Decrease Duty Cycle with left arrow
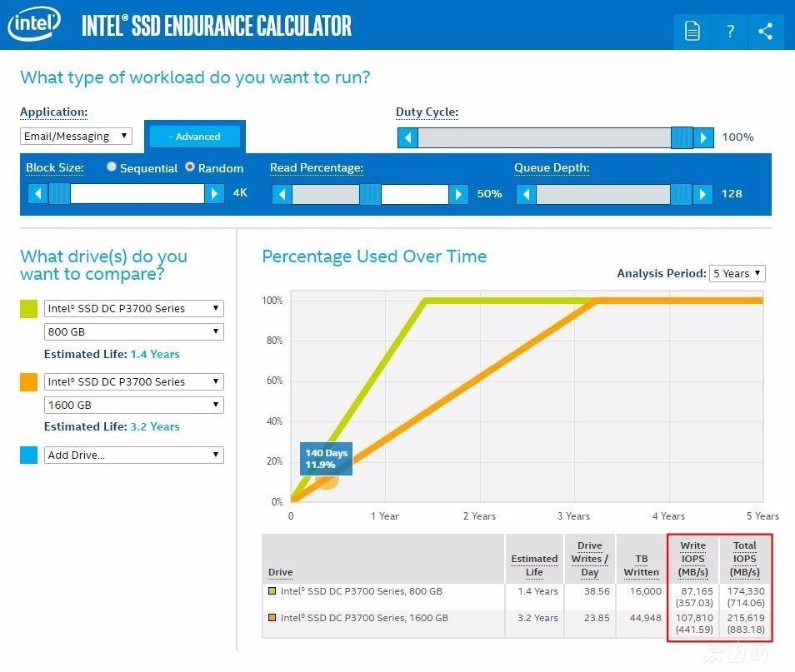 click(x=407, y=138)
